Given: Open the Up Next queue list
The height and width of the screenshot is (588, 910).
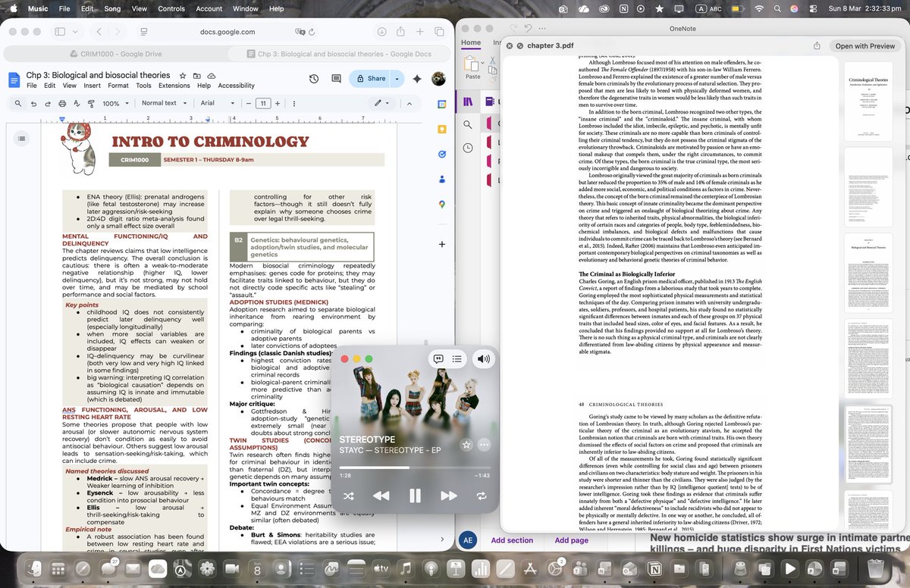Looking at the screenshot, I should (457, 359).
